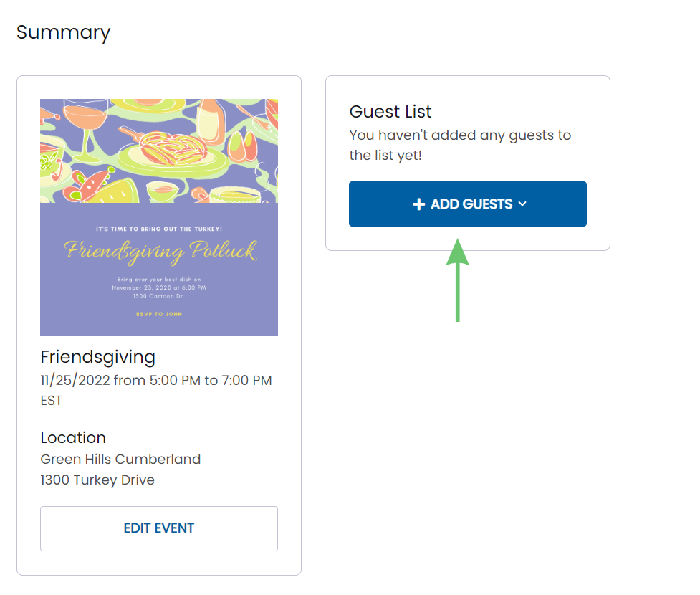Select the Location section heading
This screenshot has height=595, width=700.
coord(73,438)
